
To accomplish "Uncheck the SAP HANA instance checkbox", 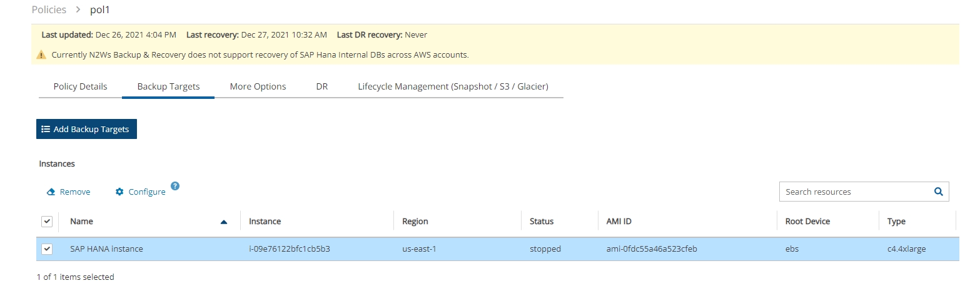I will (47, 249).
